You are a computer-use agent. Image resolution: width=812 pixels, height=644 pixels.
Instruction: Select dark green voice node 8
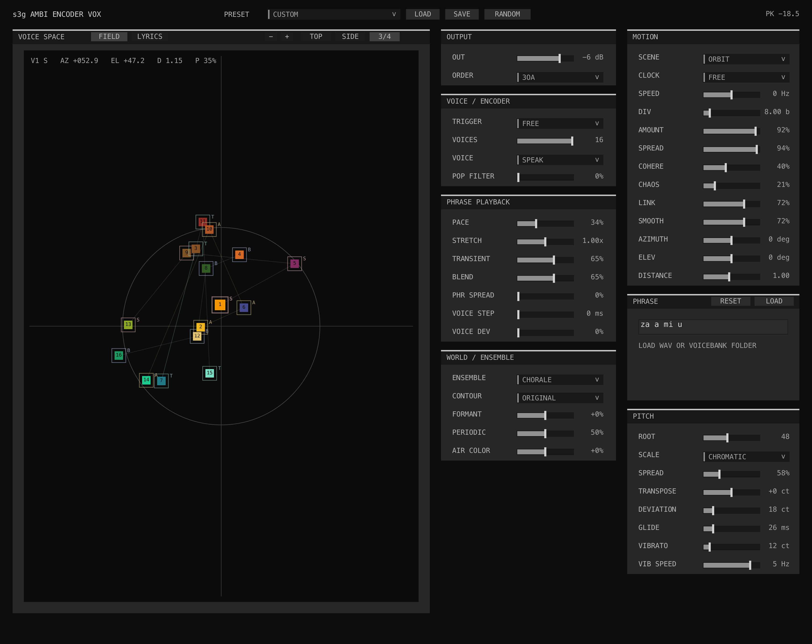206,269
